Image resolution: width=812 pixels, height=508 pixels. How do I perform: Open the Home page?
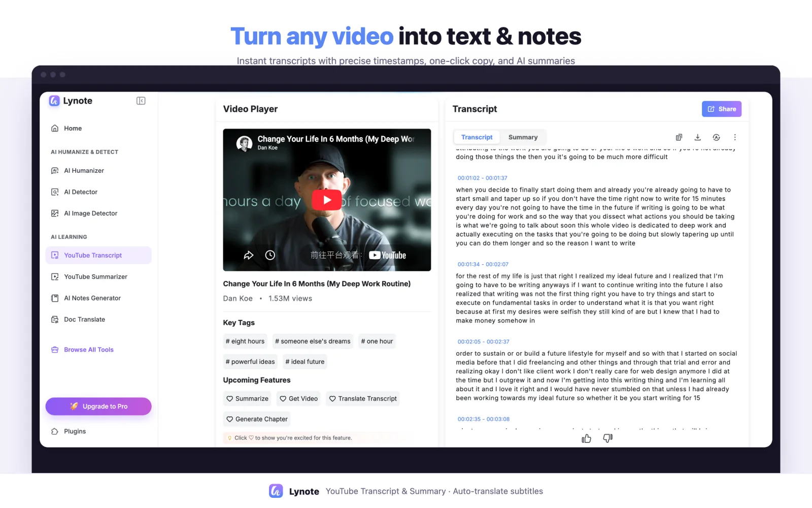(x=98, y=129)
